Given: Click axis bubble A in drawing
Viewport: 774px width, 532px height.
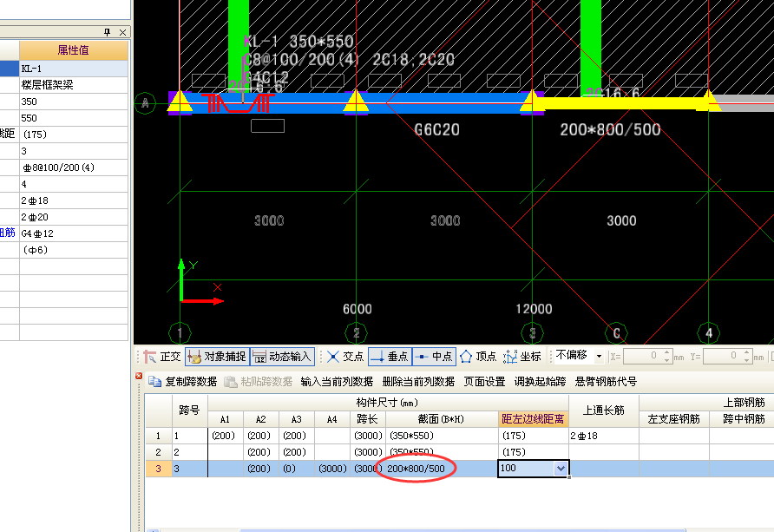Looking at the screenshot, I should [145, 103].
